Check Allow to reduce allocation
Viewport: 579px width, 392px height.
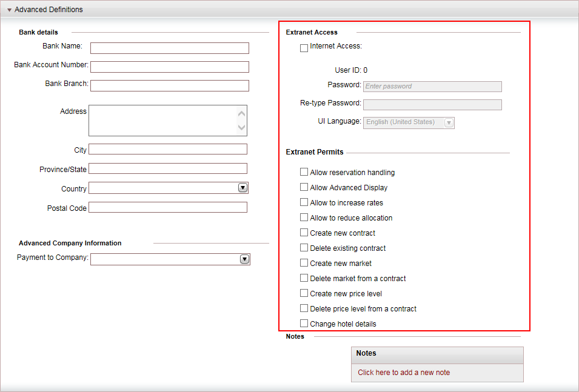304,218
